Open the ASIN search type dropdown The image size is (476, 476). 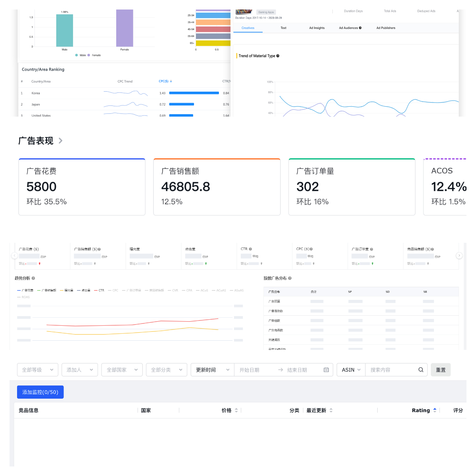(351, 370)
